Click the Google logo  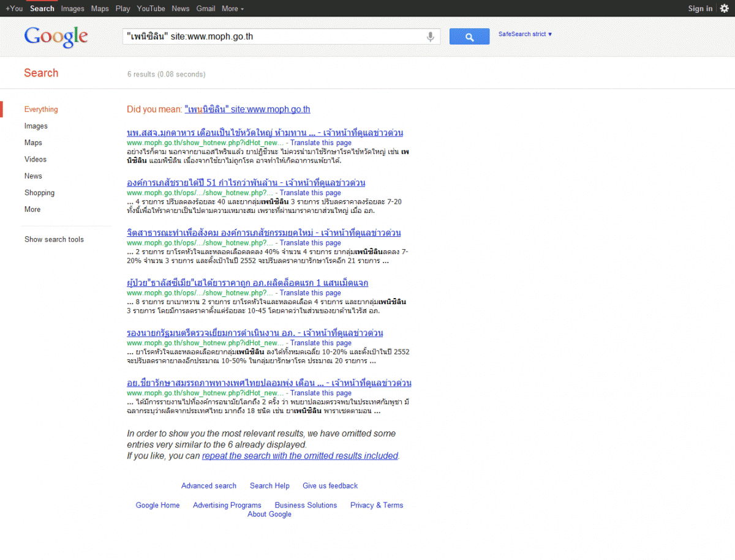pyautogui.click(x=56, y=37)
